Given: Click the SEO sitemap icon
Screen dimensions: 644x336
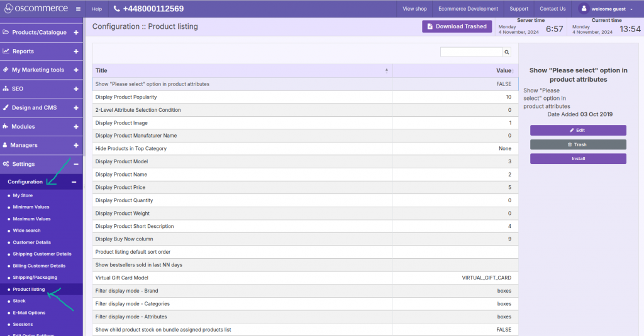Looking at the screenshot, I should click(5, 89).
